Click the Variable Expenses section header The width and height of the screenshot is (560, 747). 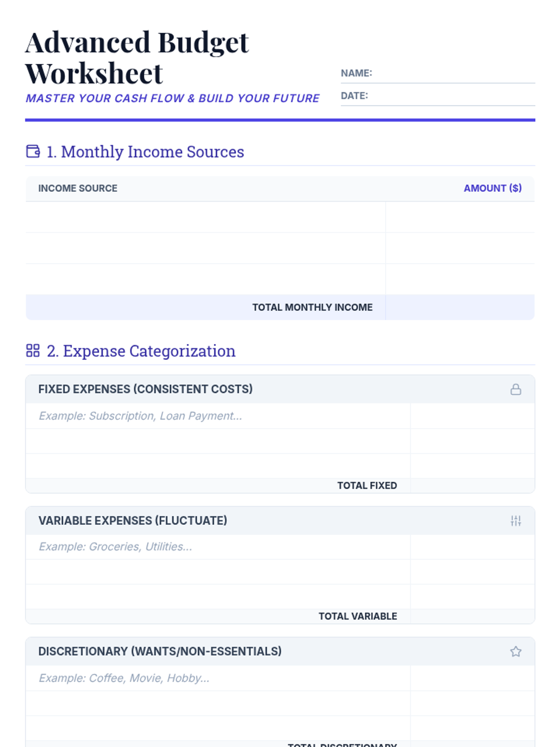[133, 521]
